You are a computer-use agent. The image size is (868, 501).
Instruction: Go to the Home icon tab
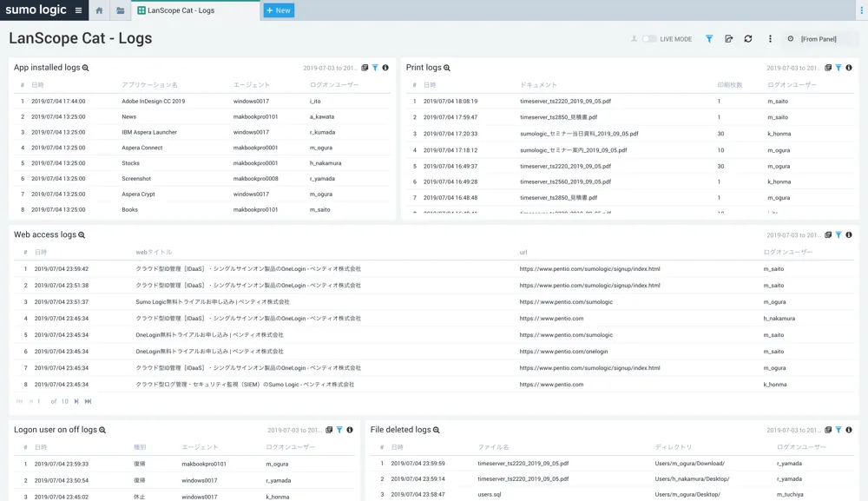[99, 10]
